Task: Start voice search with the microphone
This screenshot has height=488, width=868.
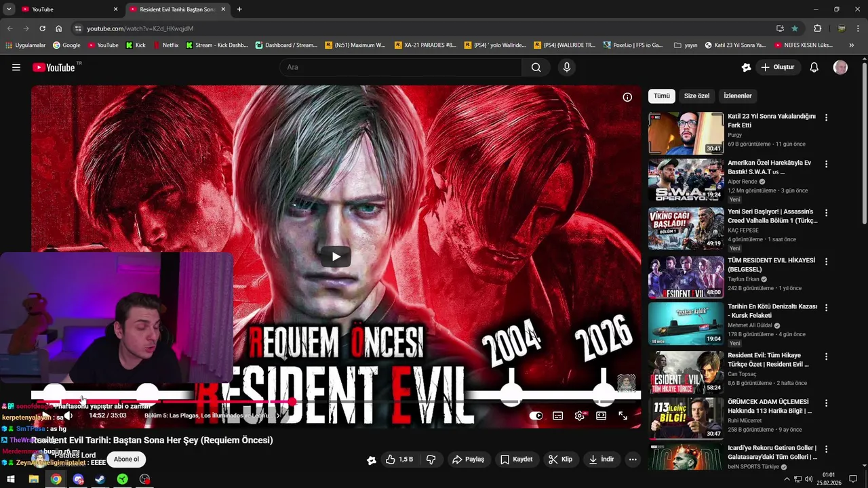Action: pyautogui.click(x=567, y=67)
